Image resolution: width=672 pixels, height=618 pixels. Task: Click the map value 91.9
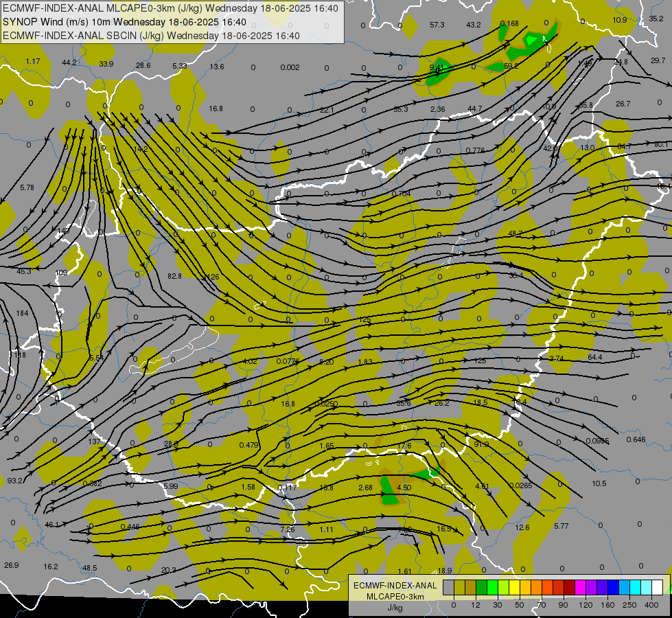click(x=481, y=444)
